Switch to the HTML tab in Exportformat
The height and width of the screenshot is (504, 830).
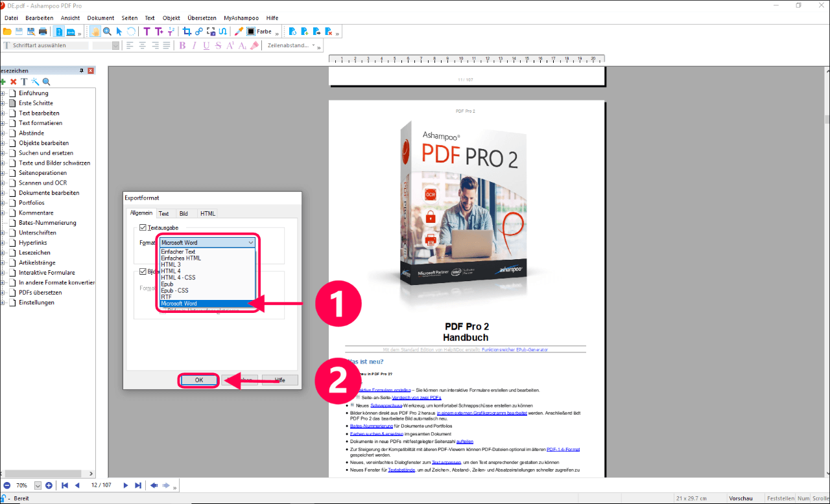pyautogui.click(x=207, y=213)
